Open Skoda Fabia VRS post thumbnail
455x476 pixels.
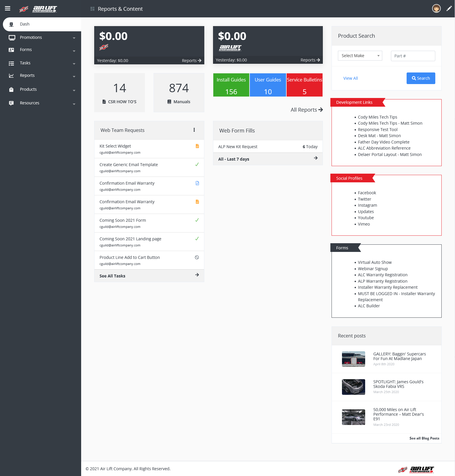coord(354,387)
